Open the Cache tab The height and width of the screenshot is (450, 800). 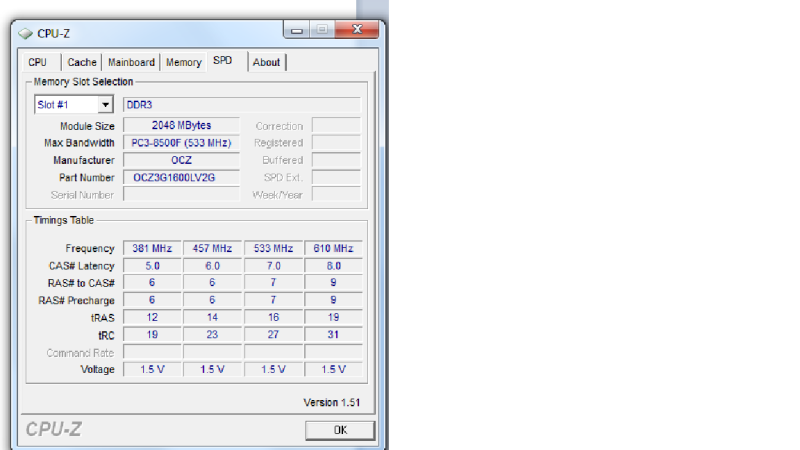[82, 62]
